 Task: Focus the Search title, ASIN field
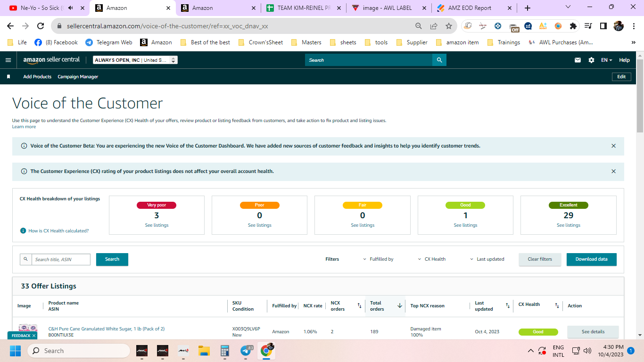point(61,259)
